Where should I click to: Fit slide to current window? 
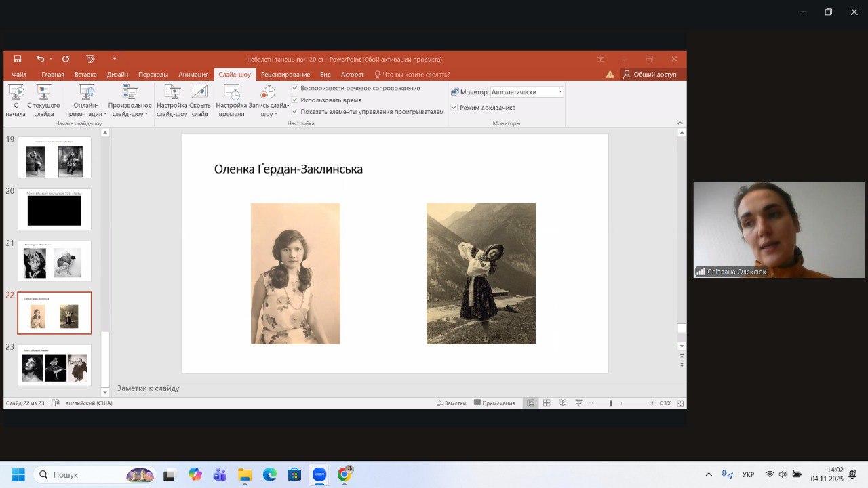click(x=680, y=403)
